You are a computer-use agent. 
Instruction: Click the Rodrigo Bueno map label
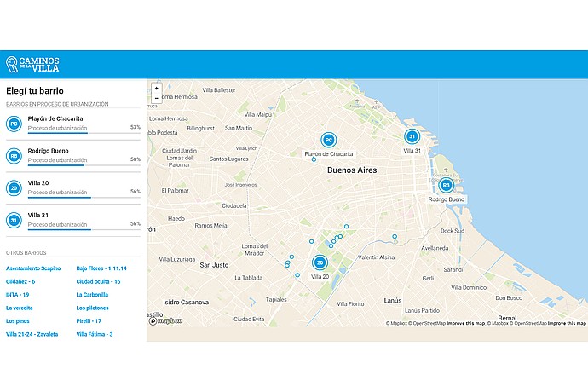pyautogui.click(x=447, y=199)
